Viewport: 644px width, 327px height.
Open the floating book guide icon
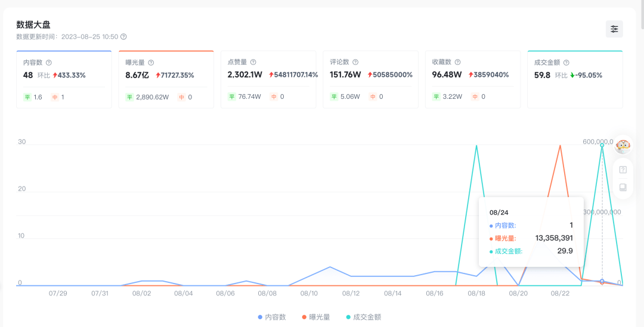click(x=623, y=188)
